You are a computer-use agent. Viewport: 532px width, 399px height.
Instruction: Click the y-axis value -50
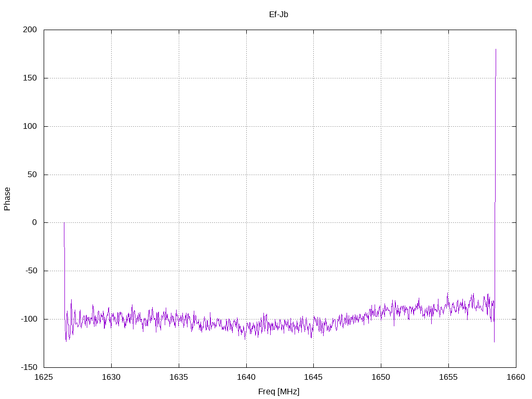click(x=31, y=271)
